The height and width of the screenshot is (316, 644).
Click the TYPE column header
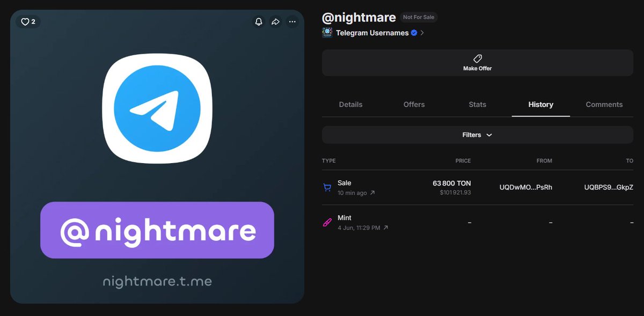[328, 161]
